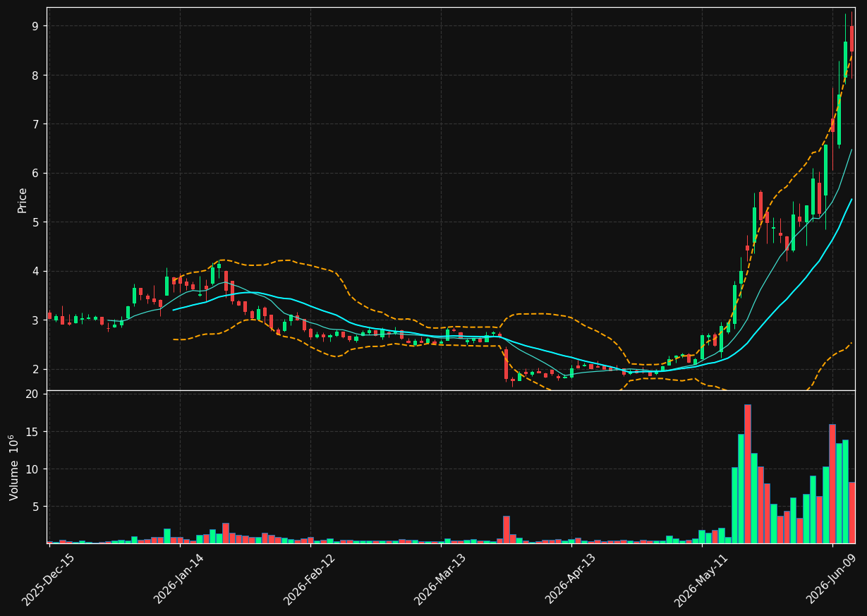Click the 2026-May-11 date label
867x616 pixels.
click(x=701, y=579)
